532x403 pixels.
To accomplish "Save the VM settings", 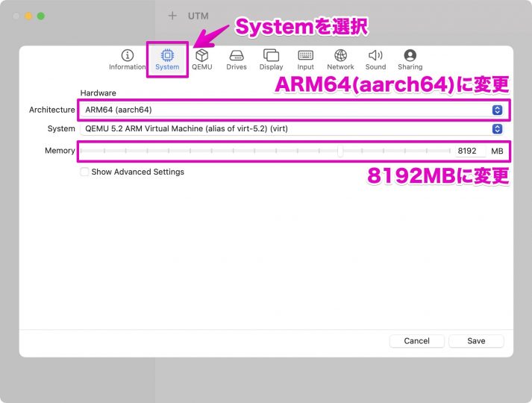I will tap(476, 341).
